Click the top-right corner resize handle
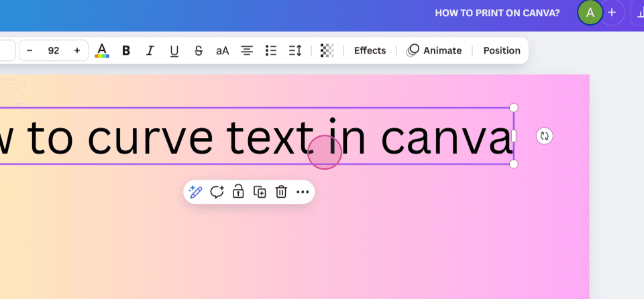 [x=513, y=108]
